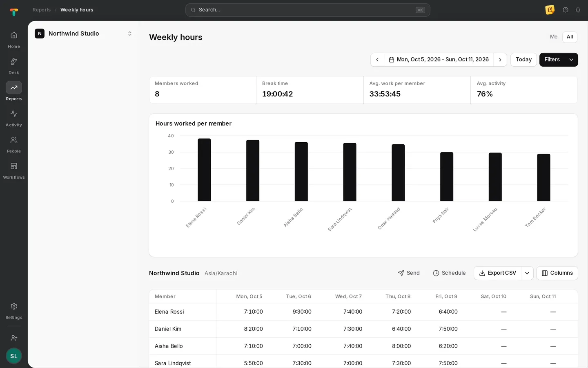This screenshot has height=368, width=588.
Task: Click Tom Becker's chart bar
Action: (543, 177)
